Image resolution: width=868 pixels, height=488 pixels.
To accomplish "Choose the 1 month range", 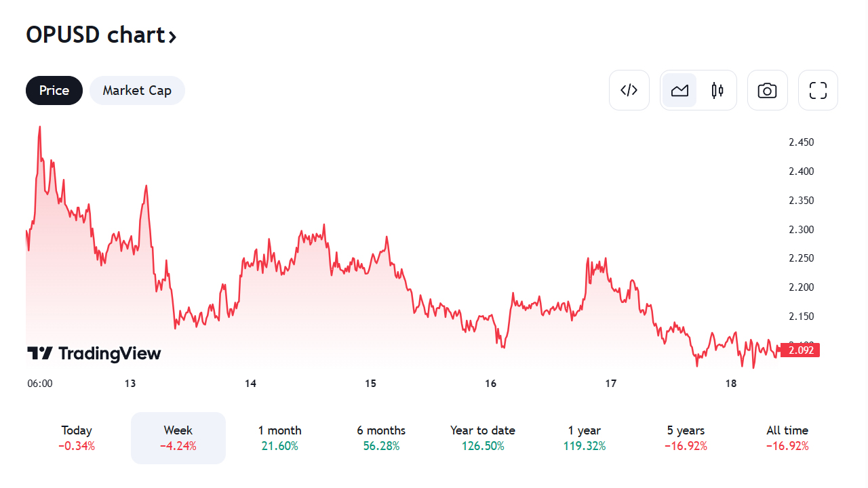I will (279, 438).
